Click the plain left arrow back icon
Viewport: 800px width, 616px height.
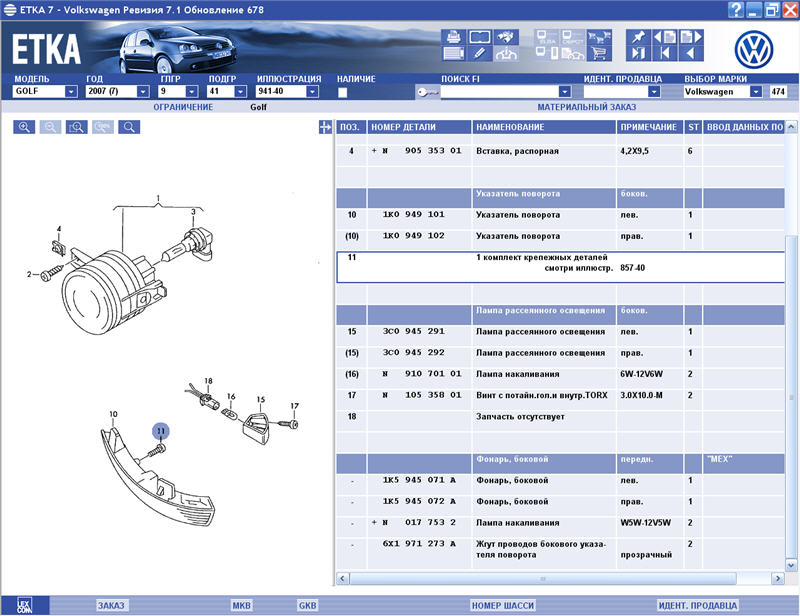(691, 53)
